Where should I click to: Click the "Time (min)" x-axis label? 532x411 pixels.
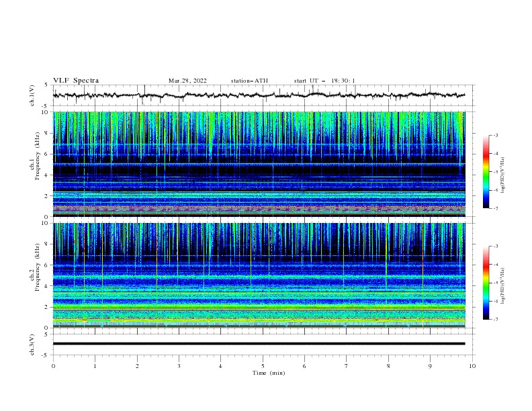click(269, 373)
